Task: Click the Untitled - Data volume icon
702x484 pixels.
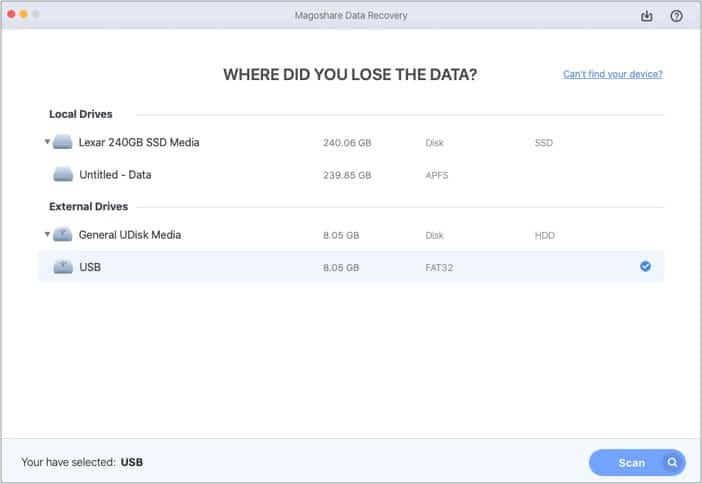Action: click(63, 174)
